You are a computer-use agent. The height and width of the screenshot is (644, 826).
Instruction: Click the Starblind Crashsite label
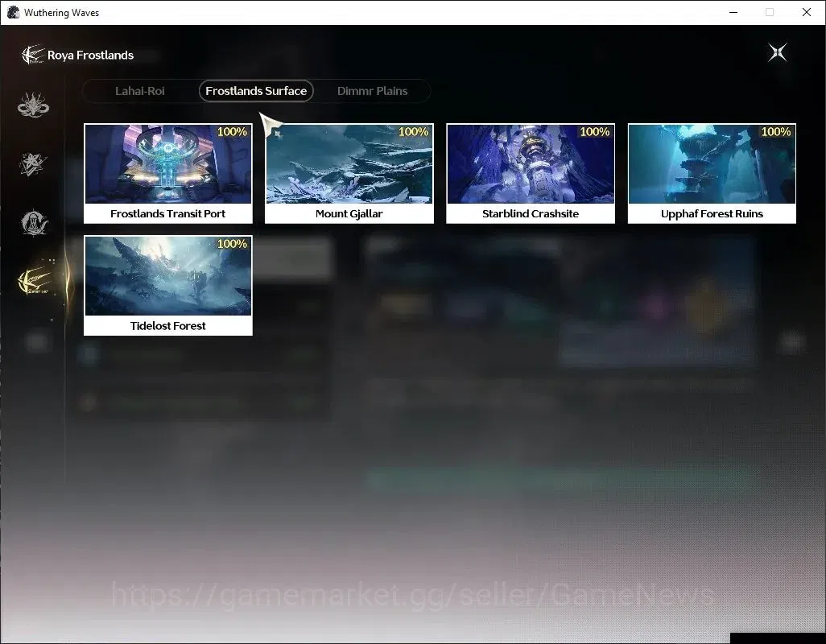pyautogui.click(x=531, y=214)
